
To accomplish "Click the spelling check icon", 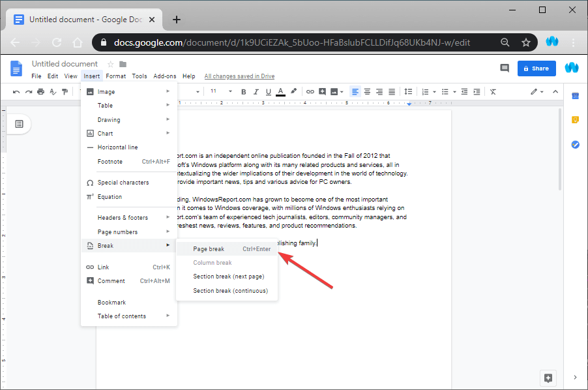I will coord(53,92).
